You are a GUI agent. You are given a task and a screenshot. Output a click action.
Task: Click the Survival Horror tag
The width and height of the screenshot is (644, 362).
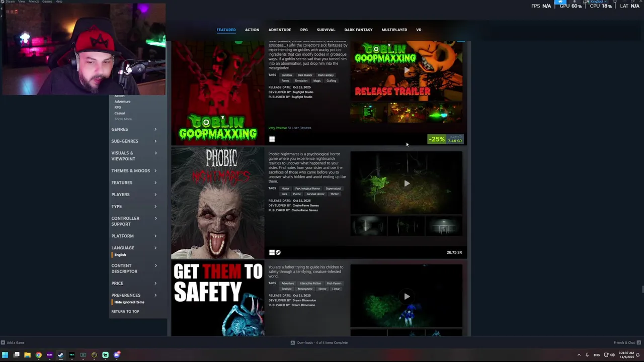click(x=315, y=194)
